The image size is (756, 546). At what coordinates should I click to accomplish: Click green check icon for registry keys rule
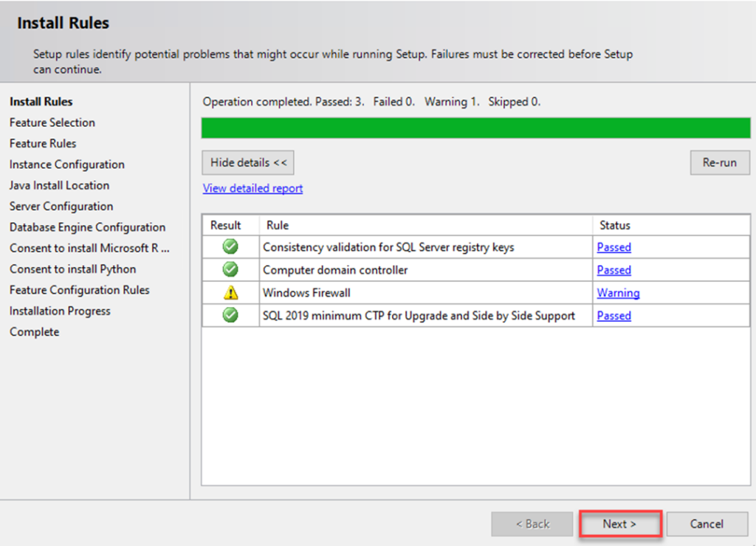click(230, 247)
